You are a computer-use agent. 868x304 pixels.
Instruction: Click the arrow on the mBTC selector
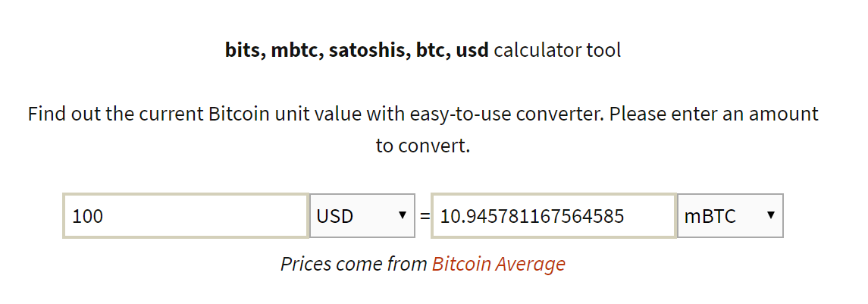(x=770, y=215)
